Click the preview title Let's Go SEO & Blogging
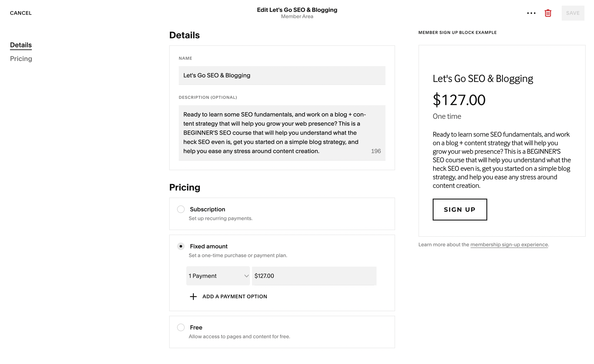The height and width of the screenshot is (364, 594). (x=483, y=79)
